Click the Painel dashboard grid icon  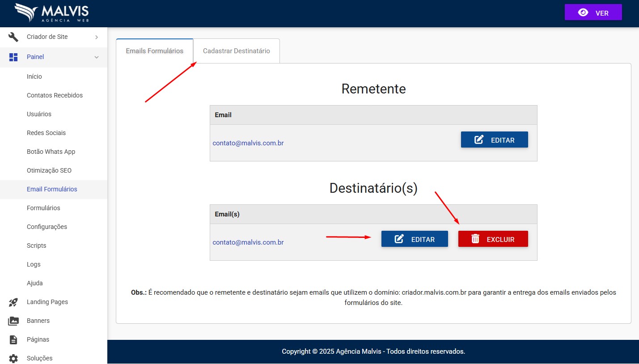coord(13,57)
